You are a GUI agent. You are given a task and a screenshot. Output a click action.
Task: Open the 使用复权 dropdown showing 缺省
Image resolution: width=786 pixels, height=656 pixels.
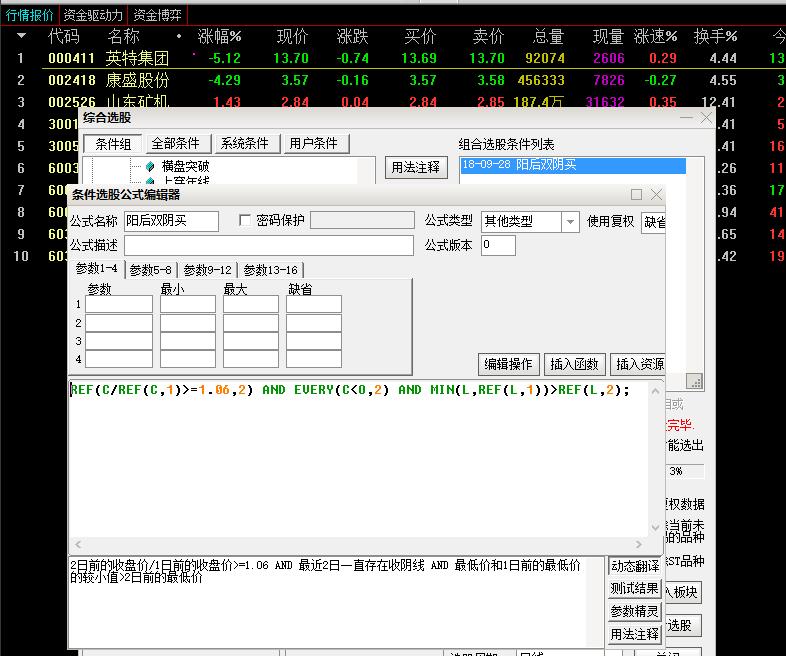pyautogui.click(x=655, y=222)
